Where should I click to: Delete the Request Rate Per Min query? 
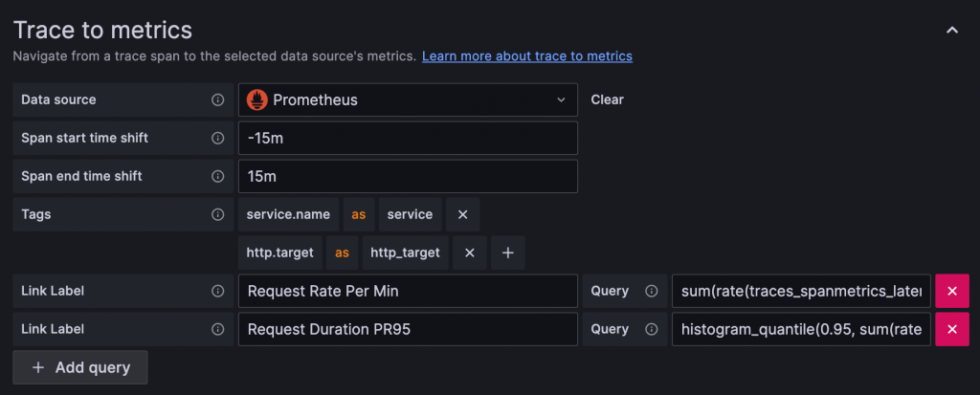point(951,291)
